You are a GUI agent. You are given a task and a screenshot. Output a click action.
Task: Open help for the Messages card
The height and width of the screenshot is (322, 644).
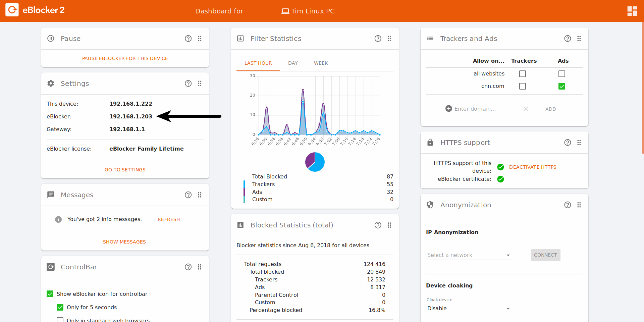coord(188,195)
